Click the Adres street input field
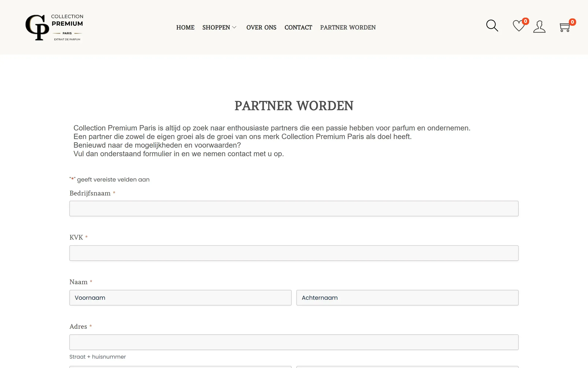 pyautogui.click(x=294, y=342)
